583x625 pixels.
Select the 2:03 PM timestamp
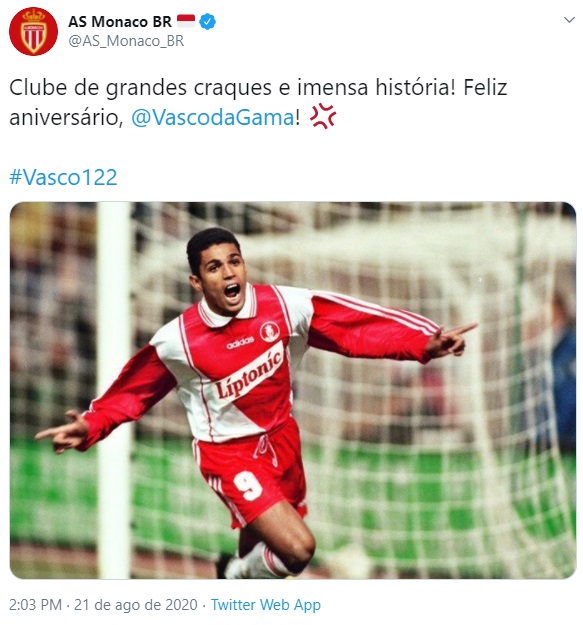pos(35,605)
